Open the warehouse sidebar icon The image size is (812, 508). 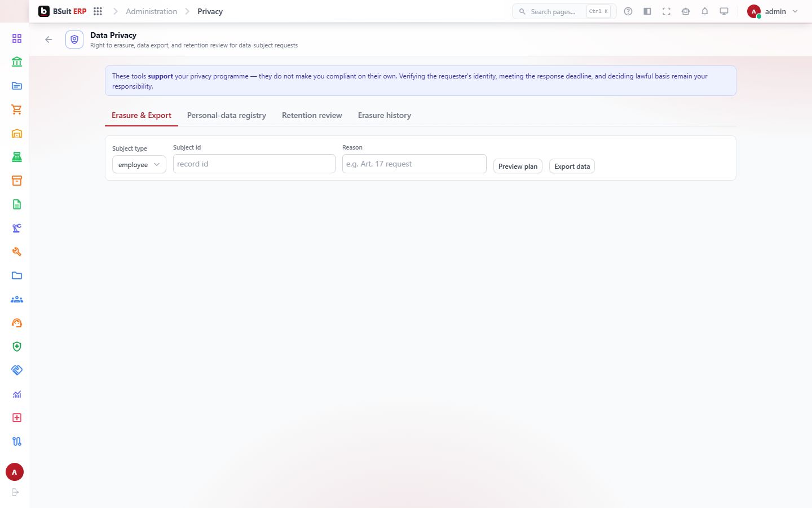pos(17,133)
